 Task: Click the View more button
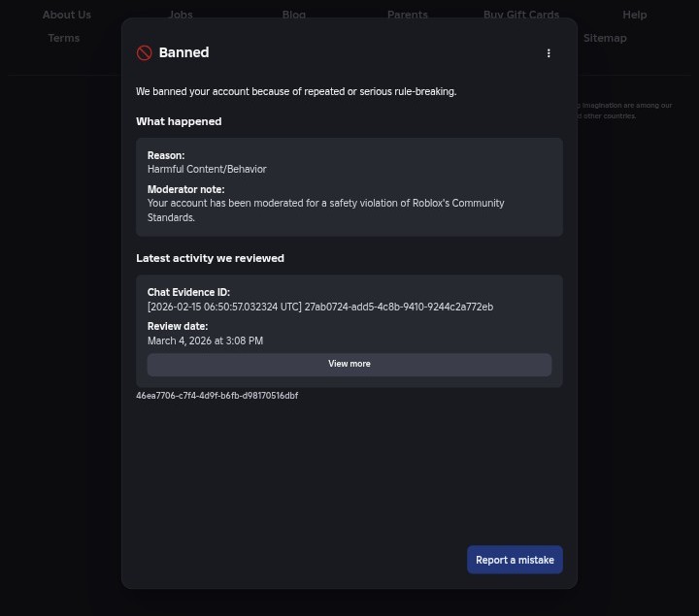coord(349,365)
